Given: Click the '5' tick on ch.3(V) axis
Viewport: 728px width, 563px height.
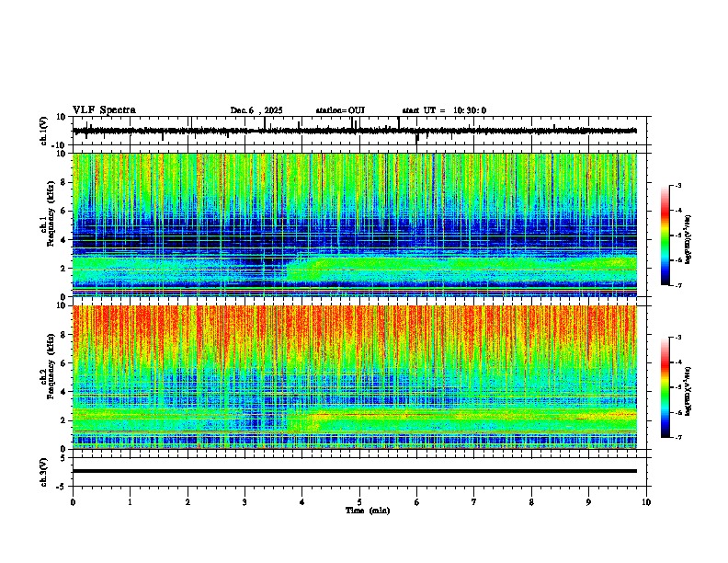Looking at the screenshot, I should (63, 458).
